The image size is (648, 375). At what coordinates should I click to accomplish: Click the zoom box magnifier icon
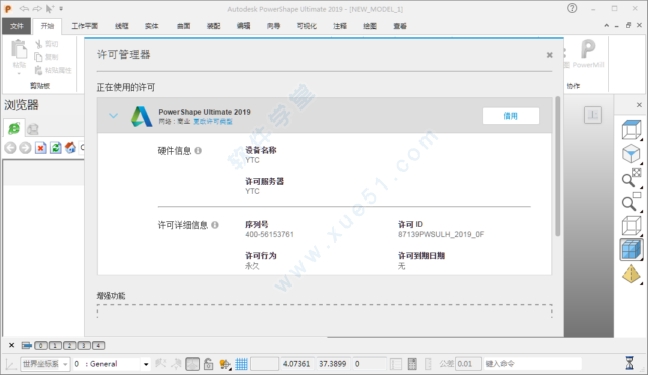[x=631, y=202]
